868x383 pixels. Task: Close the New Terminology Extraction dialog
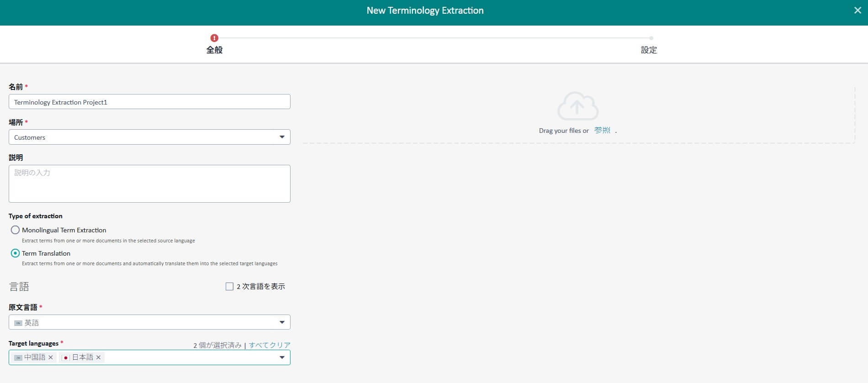point(857,10)
